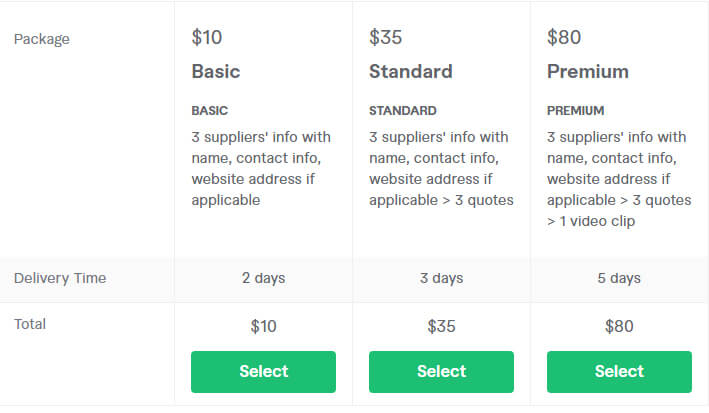Screen dimensions: 709x413
Task: Click the Premium package description text
Action: click(x=618, y=178)
